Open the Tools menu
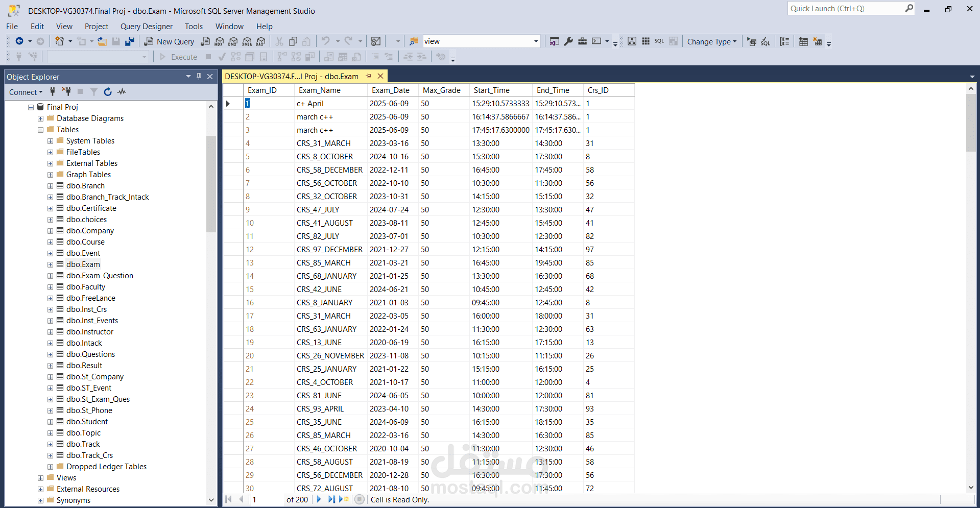980x508 pixels. click(x=194, y=27)
